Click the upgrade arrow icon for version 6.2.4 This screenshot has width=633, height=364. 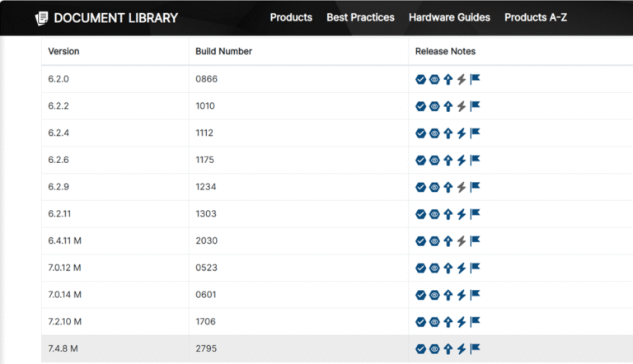448,133
